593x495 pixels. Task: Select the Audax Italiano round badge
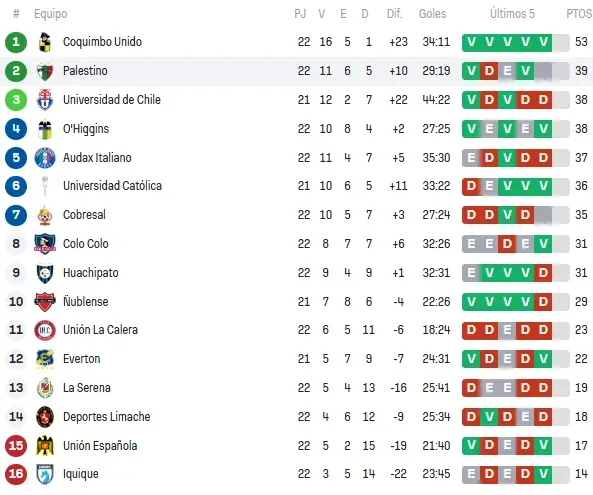(x=45, y=158)
